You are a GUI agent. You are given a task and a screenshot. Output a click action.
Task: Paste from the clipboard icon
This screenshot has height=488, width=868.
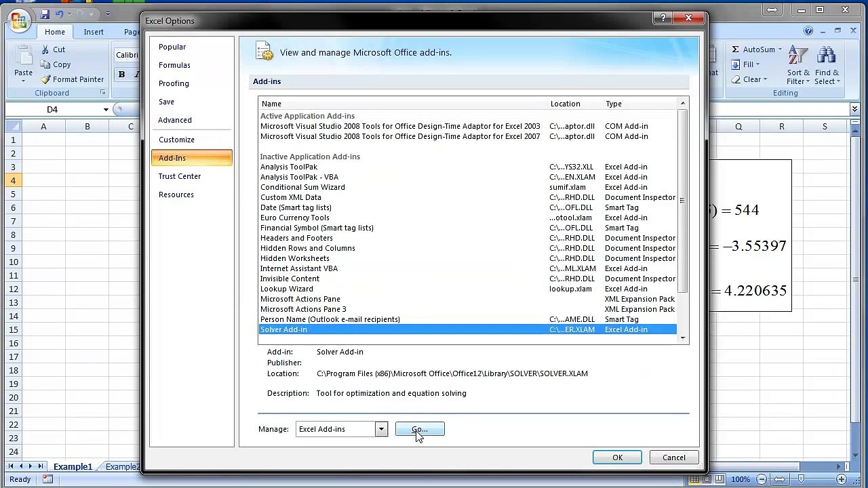23,57
